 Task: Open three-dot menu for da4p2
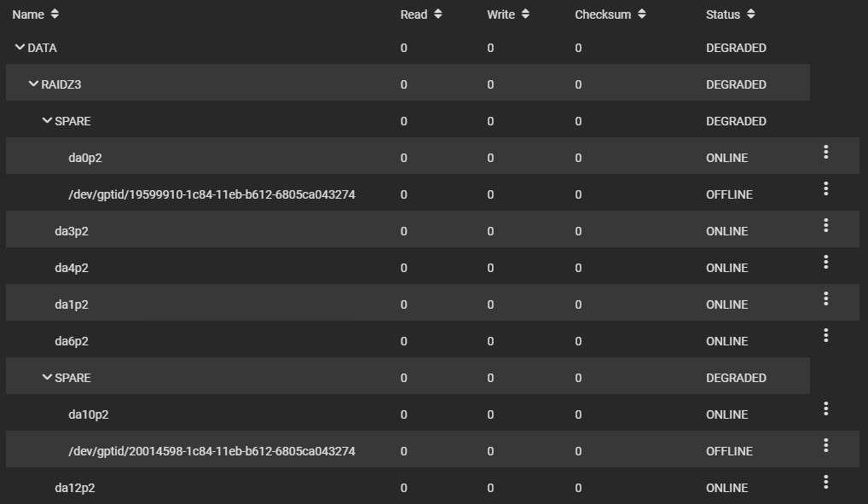tap(825, 262)
